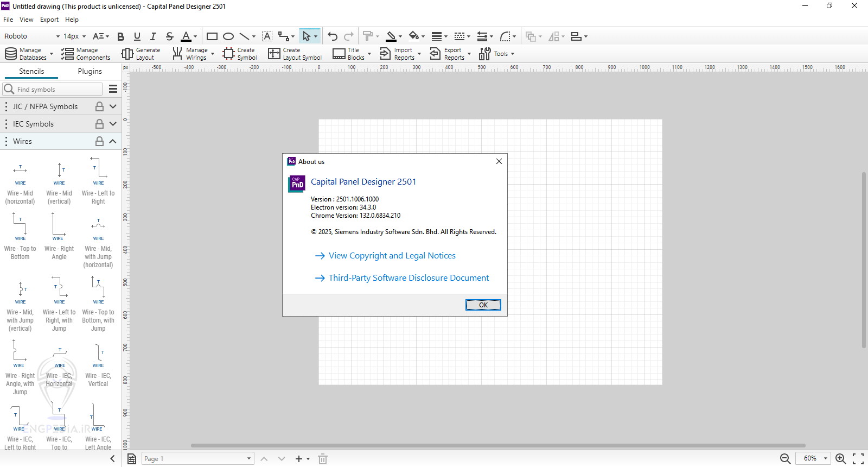Click the Create Layout Symbol button

(x=295, y=54)
